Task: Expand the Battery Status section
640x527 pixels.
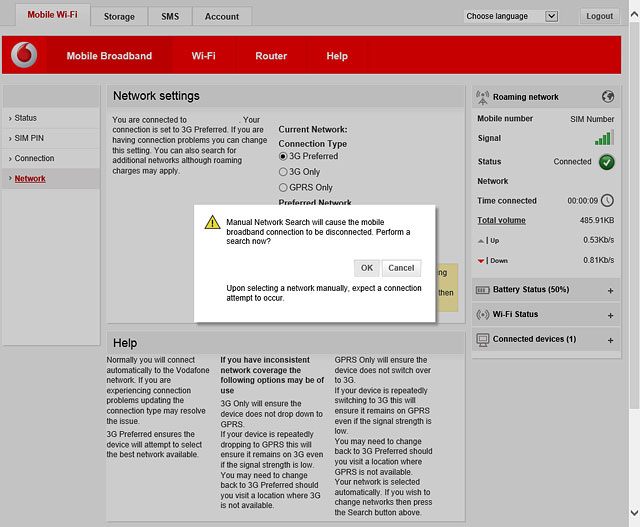Action: pyautogui.click(x=610, y=291)
